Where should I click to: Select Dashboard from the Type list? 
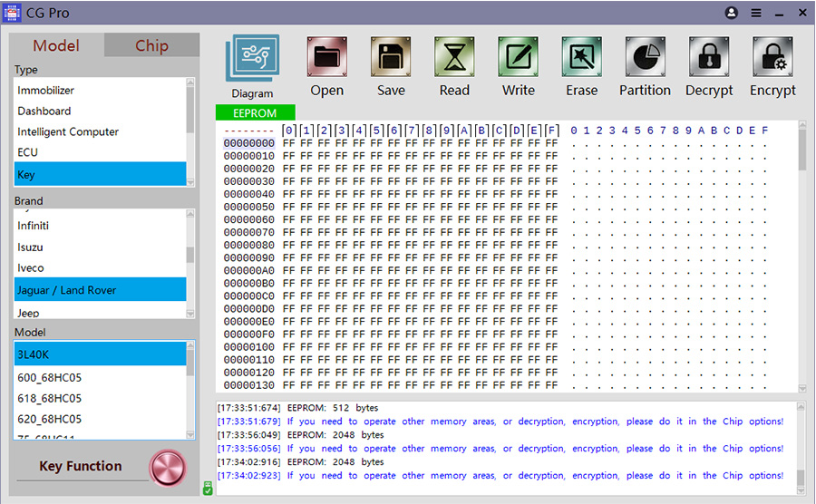coord(44,111)
